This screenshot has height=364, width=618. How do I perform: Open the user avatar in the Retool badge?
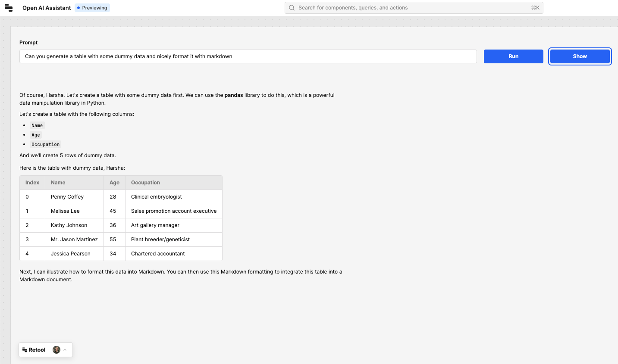pyautogui.click(x=56, y=349)
